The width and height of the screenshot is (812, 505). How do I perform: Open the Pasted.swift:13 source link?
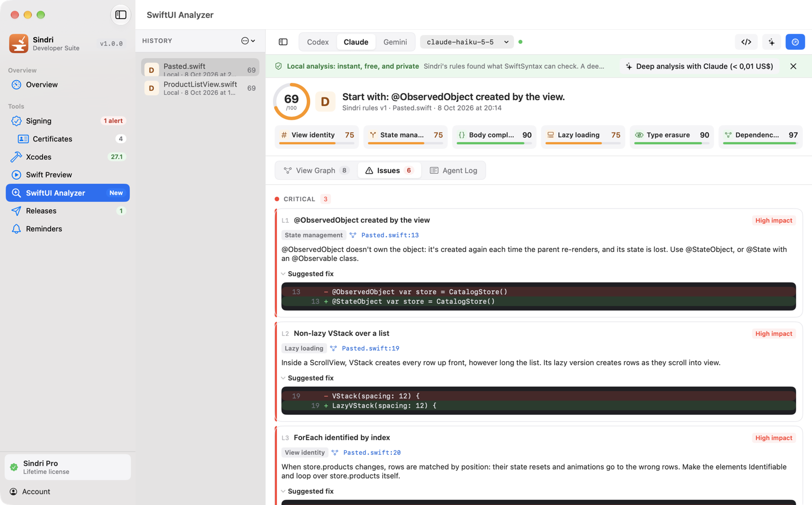click(x=390, y=235)
